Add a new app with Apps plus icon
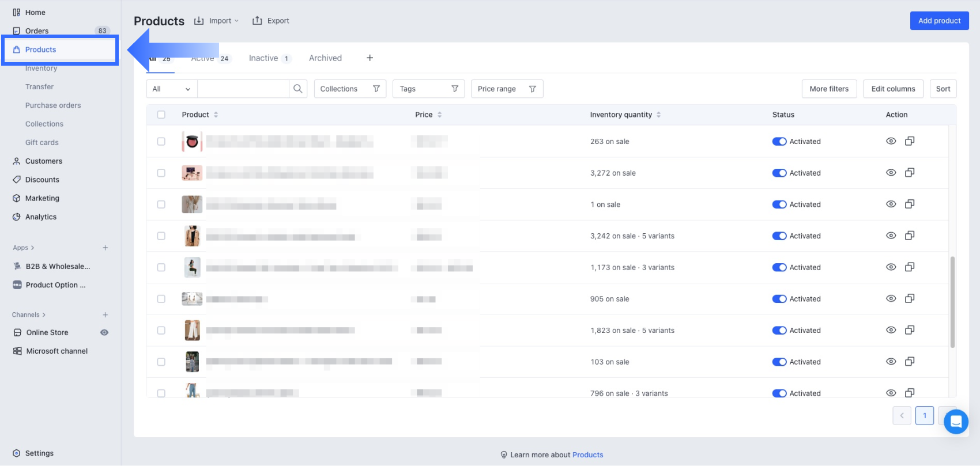The width and height of the screenshot is (980, 466). [x=105, y=248]
